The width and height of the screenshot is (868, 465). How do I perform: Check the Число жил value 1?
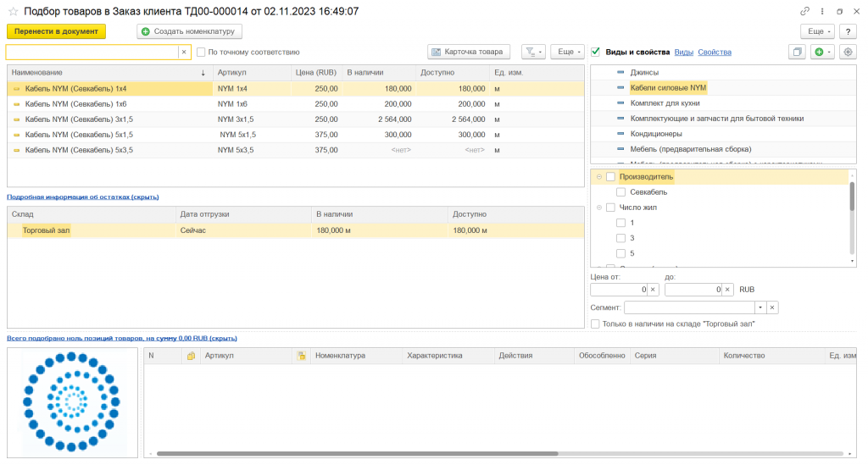tap(621, 223)
